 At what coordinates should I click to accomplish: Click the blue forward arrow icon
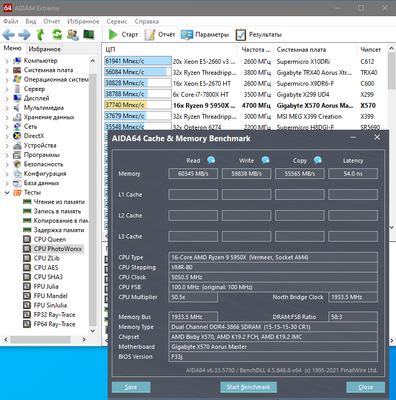(24, 34)
